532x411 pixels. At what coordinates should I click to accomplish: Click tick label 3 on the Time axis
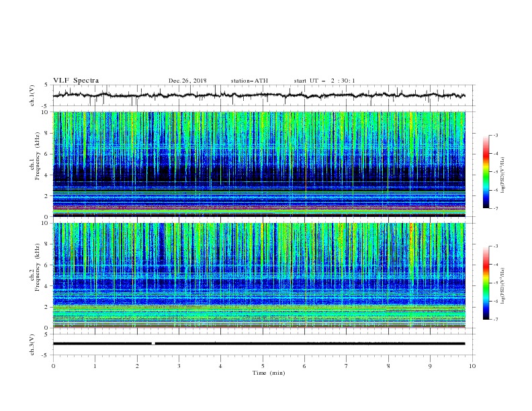pos(179,366)
